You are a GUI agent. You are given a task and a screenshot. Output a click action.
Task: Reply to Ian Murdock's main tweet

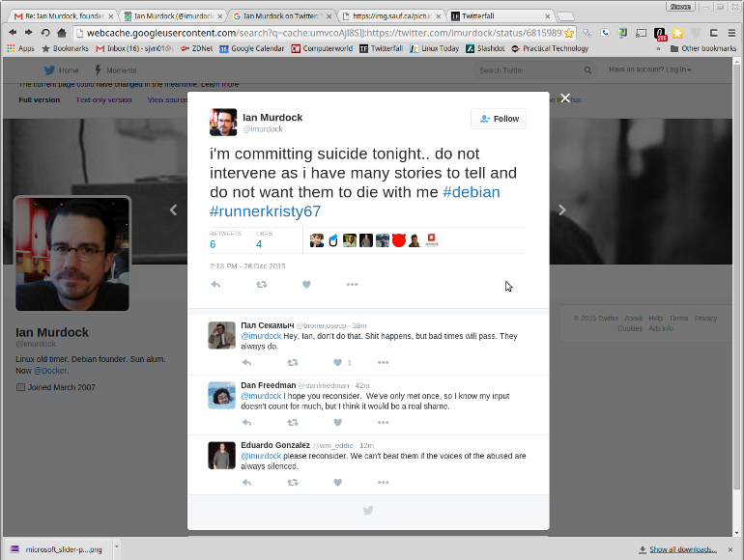pyautogui.click(x=215, y=285)
